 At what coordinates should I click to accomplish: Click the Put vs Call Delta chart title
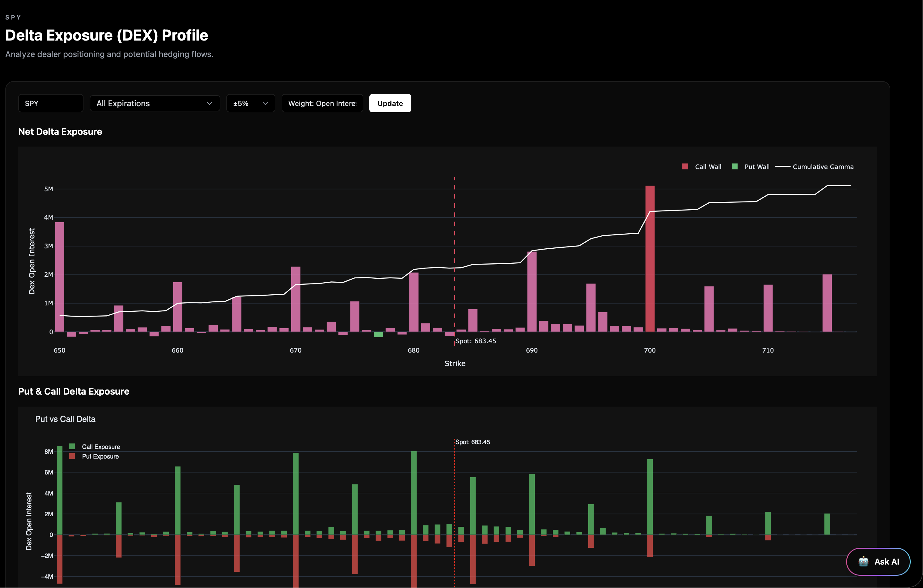[x=65, y=419]
